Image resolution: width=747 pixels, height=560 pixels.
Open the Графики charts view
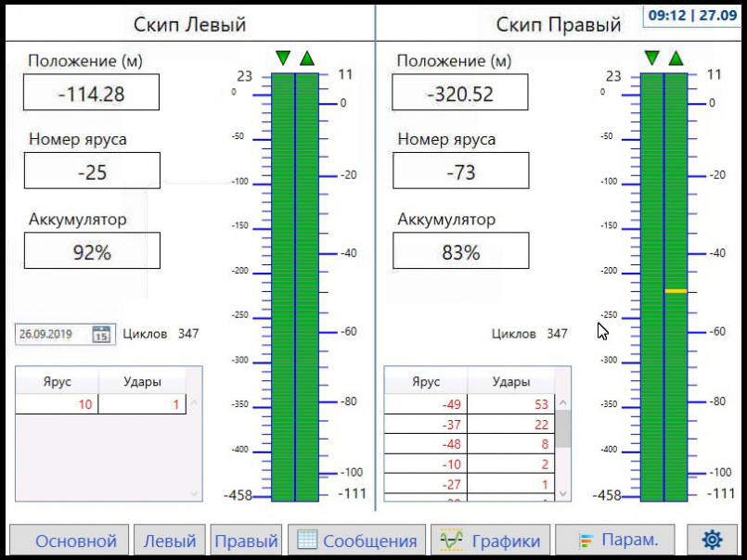(x=491, y=541)
